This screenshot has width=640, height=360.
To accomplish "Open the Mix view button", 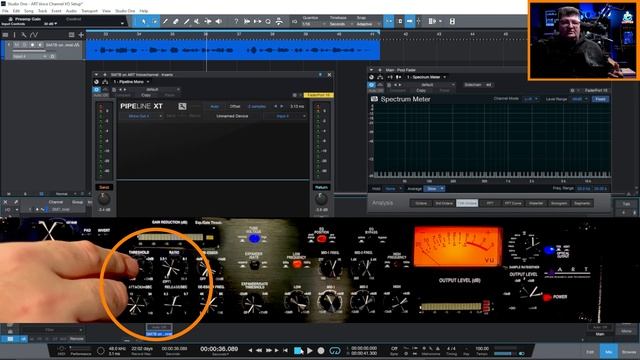I will pos(609,351).
